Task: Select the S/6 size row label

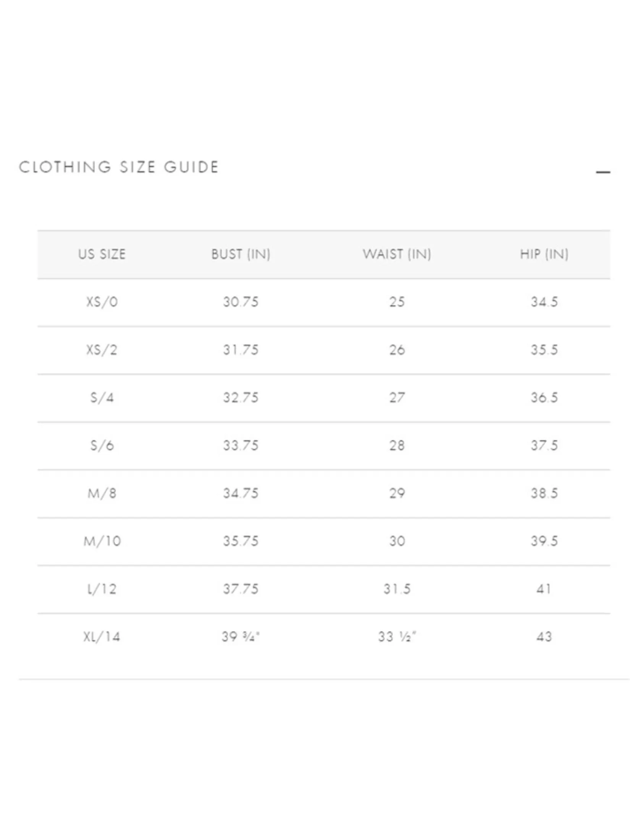Action: click(x=102, y=445)
